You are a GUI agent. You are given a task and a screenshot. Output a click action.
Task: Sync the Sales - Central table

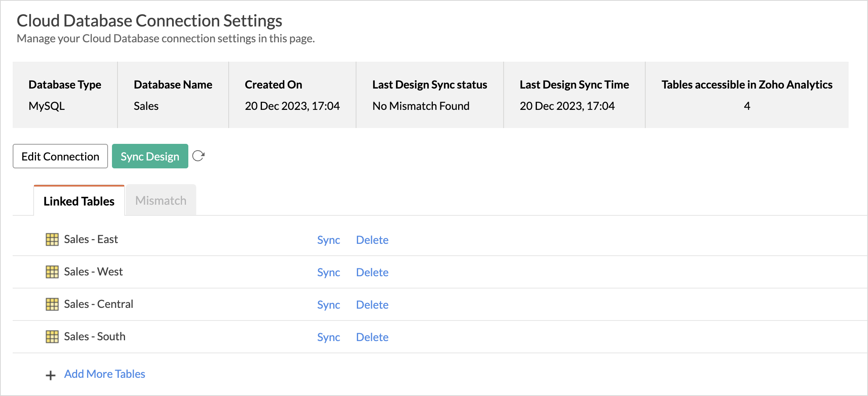(328, 305)
